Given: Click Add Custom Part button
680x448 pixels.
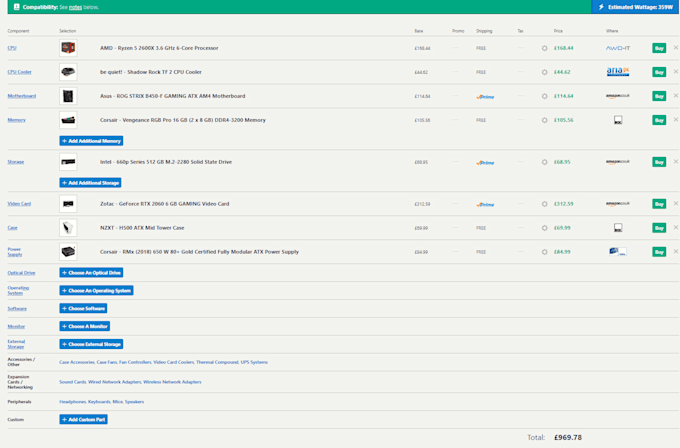Looking at the screenshot, I should (83, 419).
